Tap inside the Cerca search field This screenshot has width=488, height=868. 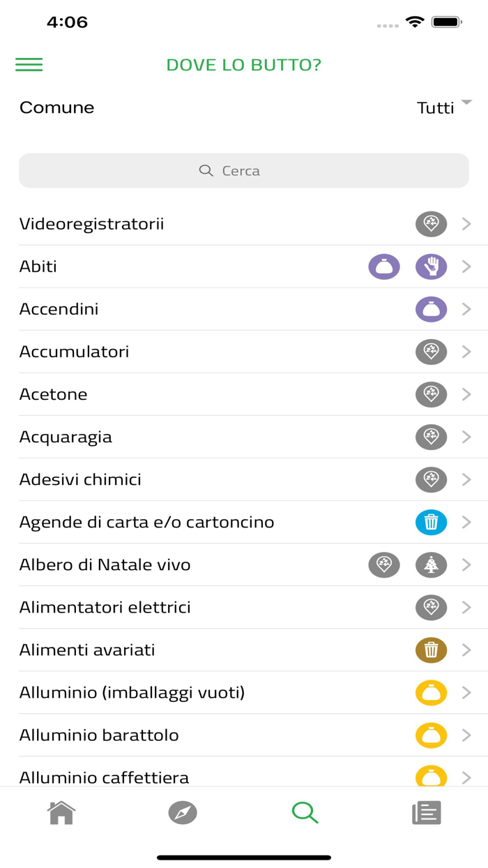[244, 170]
